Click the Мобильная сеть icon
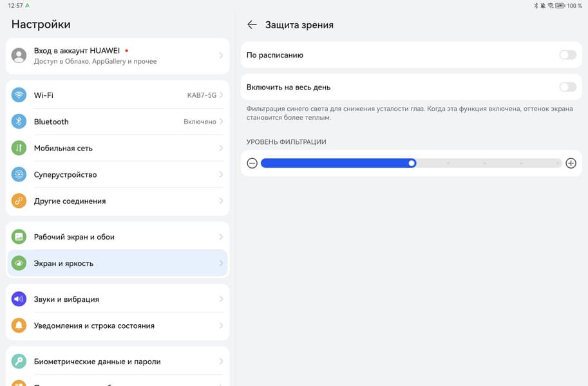588x386 pixels. pos(19,148)
